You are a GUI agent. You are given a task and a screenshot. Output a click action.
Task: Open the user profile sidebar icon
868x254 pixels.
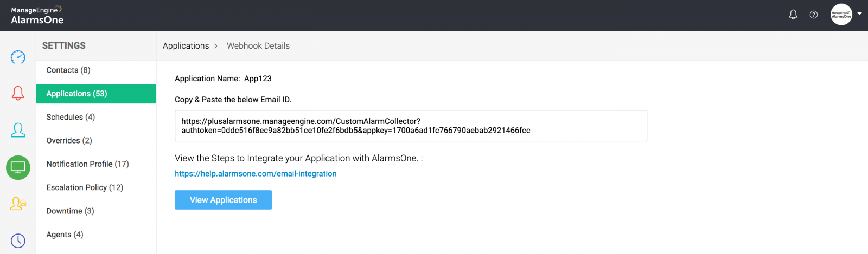pos(18,130)
